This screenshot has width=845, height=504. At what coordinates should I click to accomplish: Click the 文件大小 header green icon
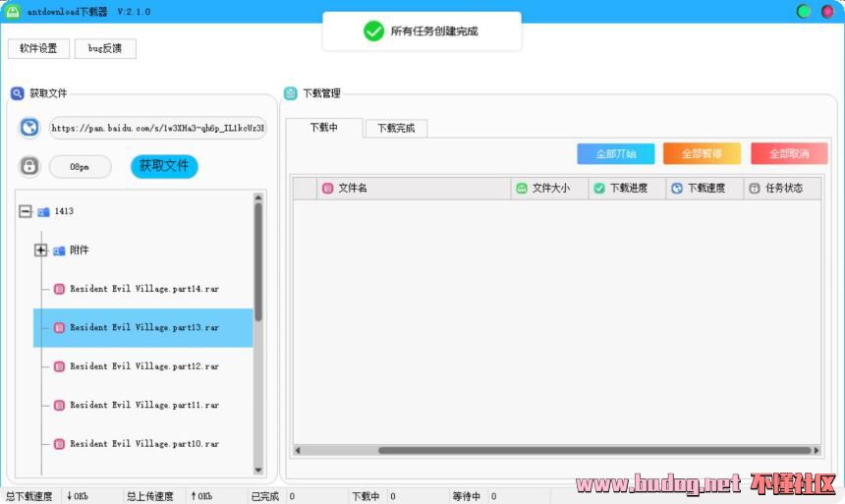(x=522, y=188)
